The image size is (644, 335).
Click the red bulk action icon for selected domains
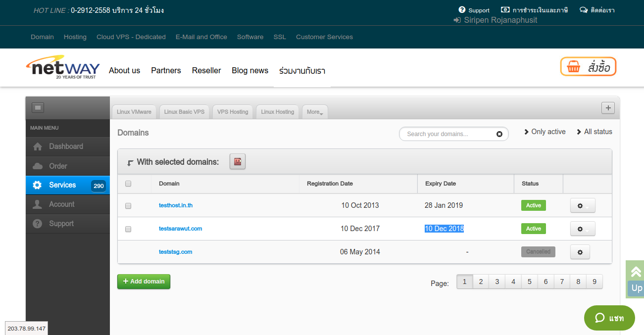coord(238,161)
